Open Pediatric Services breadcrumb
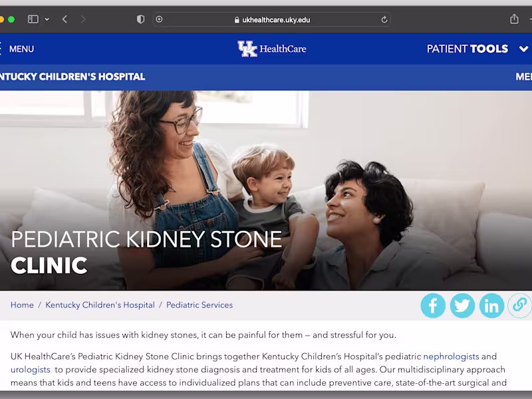The image size is (532, 399). [199, 305]
